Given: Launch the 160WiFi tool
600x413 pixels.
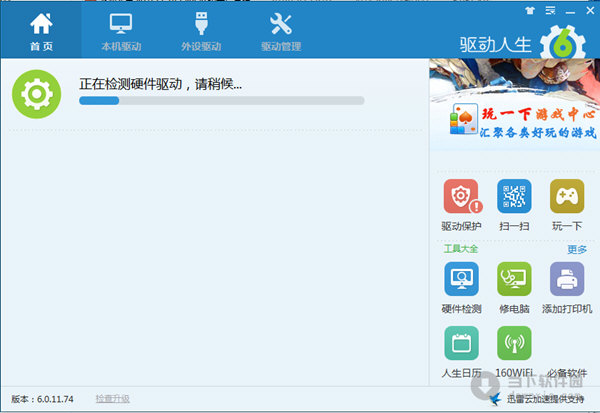Looking at the screenshot, I should coord(514,345).
